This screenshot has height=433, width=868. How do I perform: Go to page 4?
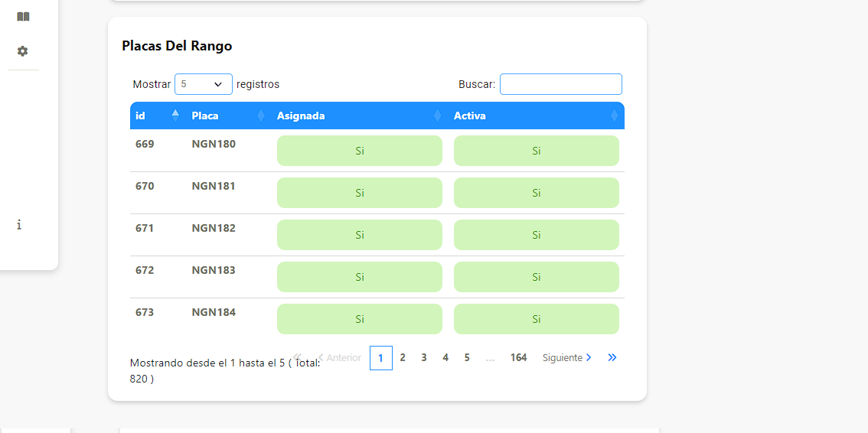click(x=445, y=358)
